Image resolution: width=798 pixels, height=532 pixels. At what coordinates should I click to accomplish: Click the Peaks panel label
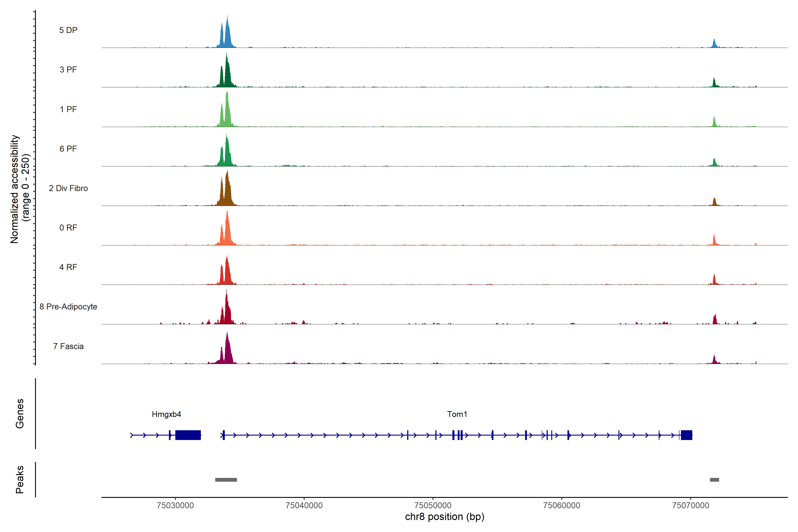20,479
